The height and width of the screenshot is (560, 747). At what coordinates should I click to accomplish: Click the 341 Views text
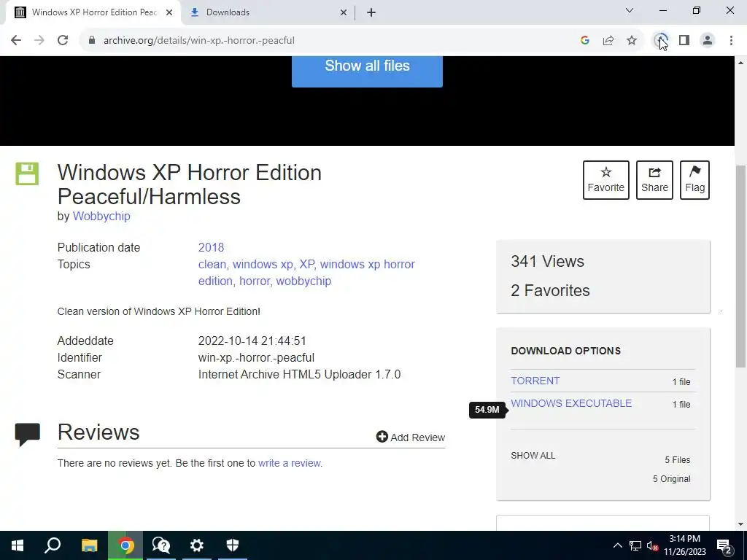coord(547,262)
